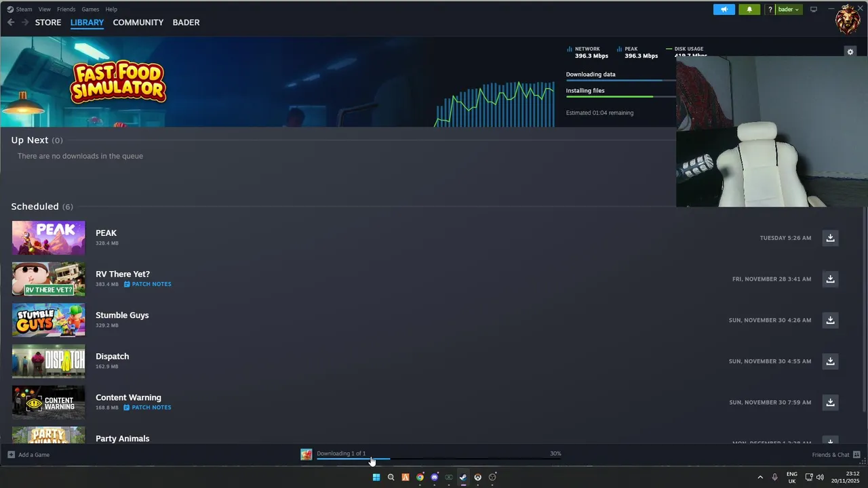Open the Games menu
Viewport: 868px width, 488px height.
[x=90, y=9]
